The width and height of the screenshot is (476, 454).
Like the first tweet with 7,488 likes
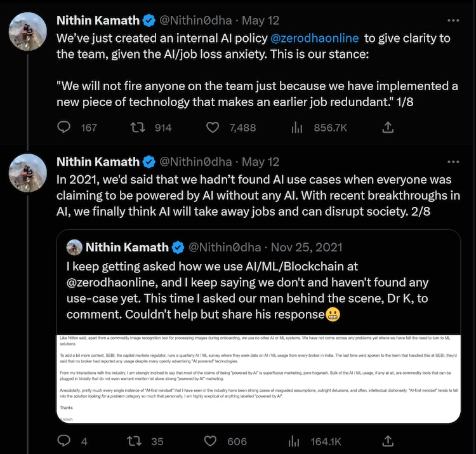click(x=213, y=128)
